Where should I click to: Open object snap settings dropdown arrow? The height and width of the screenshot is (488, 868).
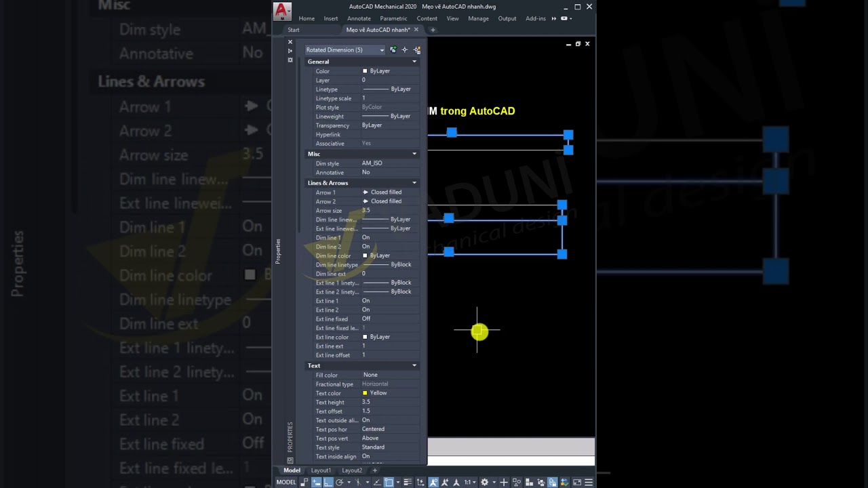[x=398, y=482]
